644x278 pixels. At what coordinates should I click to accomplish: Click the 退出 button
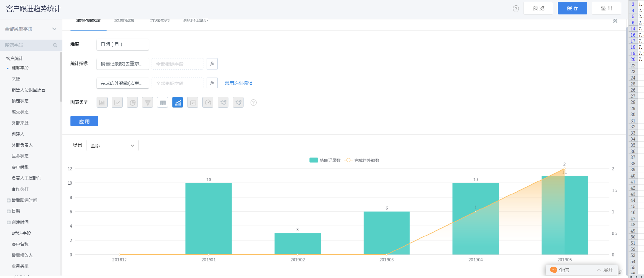606,8
